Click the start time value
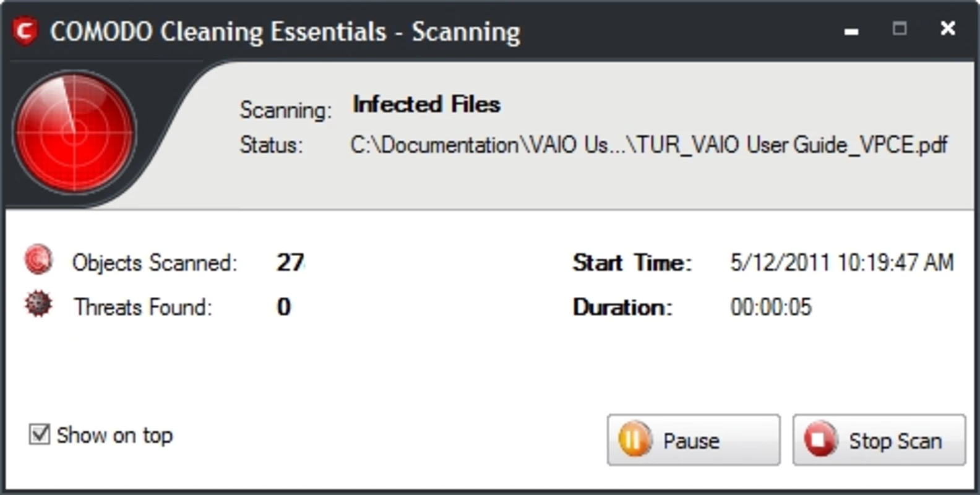Viewport: 980px width, 495px height. click(x=842, y=262)
